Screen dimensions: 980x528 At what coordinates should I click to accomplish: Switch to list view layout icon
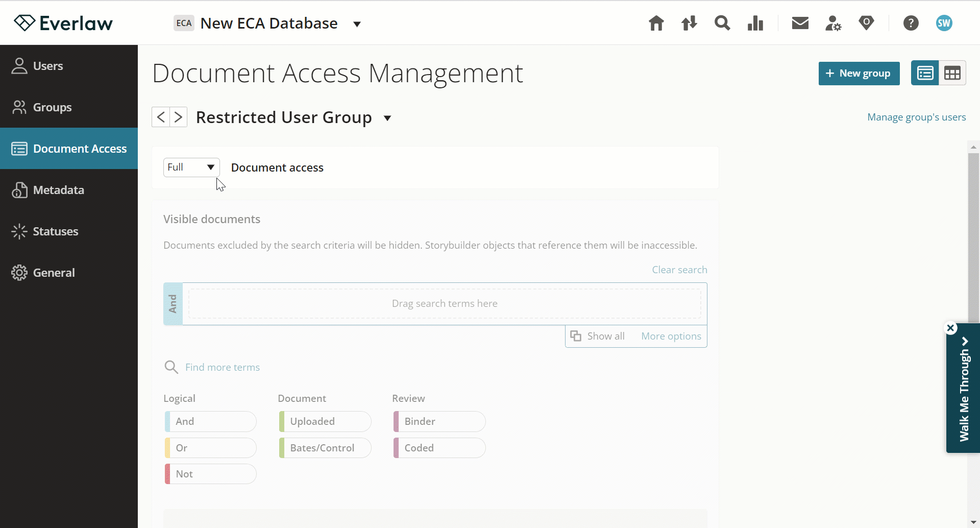pos(925,74)
